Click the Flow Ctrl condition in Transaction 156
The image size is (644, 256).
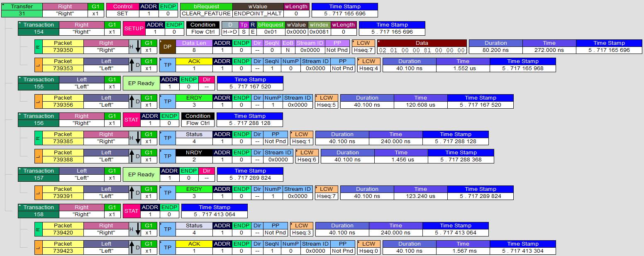click(198, 123)
